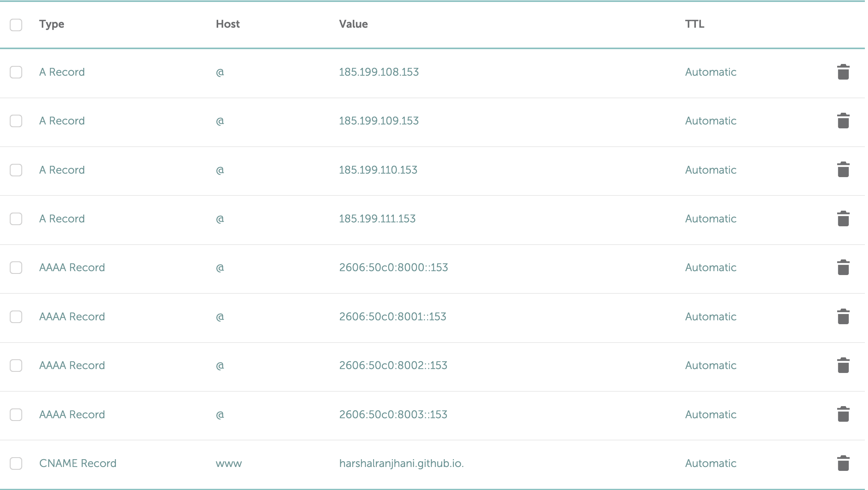Edit value 185.199.110.153
This screenshot has width=868, height=490.
pyautogui.click(x=378, y=170)
